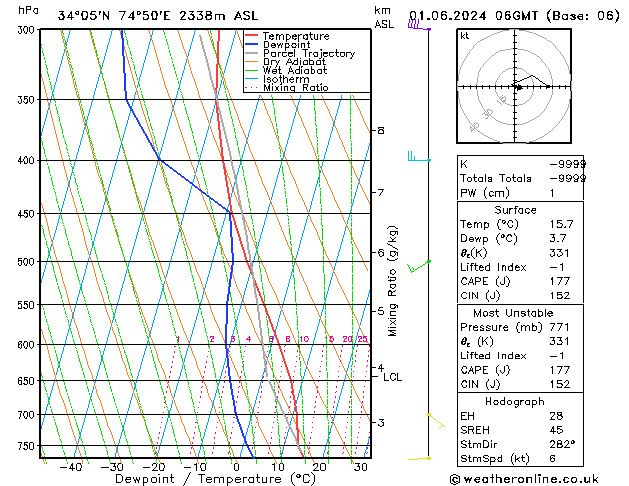This screenshot has height=486, width=629.
Task: Click the purple wind barb at 300 hPa
Action: [419, 25]
